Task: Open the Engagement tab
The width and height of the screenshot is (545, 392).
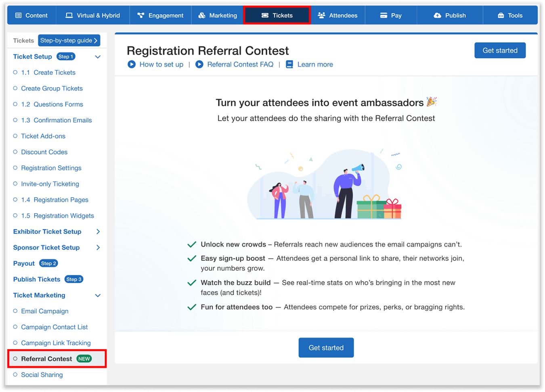Action: tap(160, 15)
